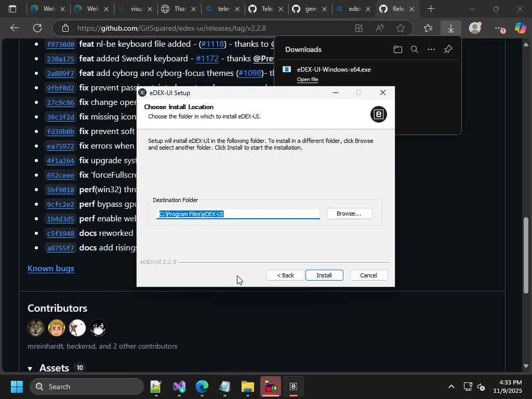Click the taskbar Search box
This screenshot has width=532, height=399.
coord(87,387)
